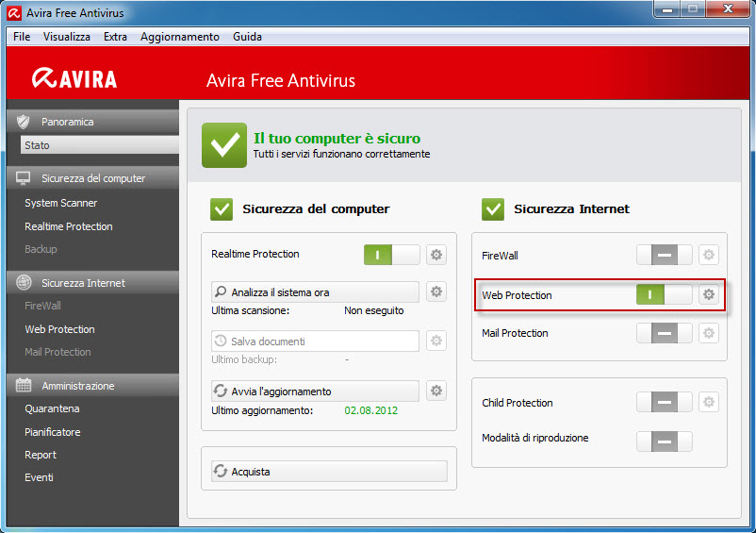Image resolution: width=756 pixels, height=533 pixels.
Task: Click green check beside Sicurezza del computer heading
Action: tap(222, 209)
